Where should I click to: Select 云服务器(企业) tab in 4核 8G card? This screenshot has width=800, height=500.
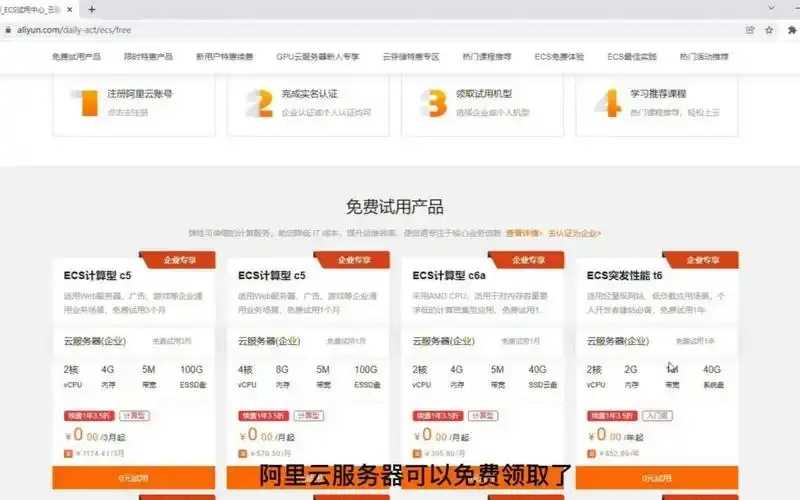tap(269, 341)
